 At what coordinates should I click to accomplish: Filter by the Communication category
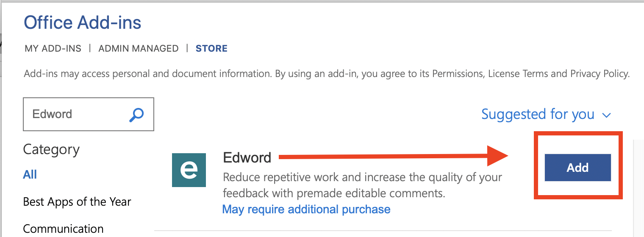pyautogui.click(x=63, y=229)
